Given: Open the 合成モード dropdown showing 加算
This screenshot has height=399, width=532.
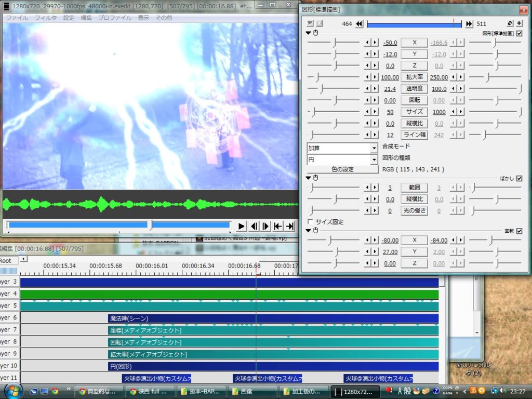Looking at the screenshot, I should 342,148.
